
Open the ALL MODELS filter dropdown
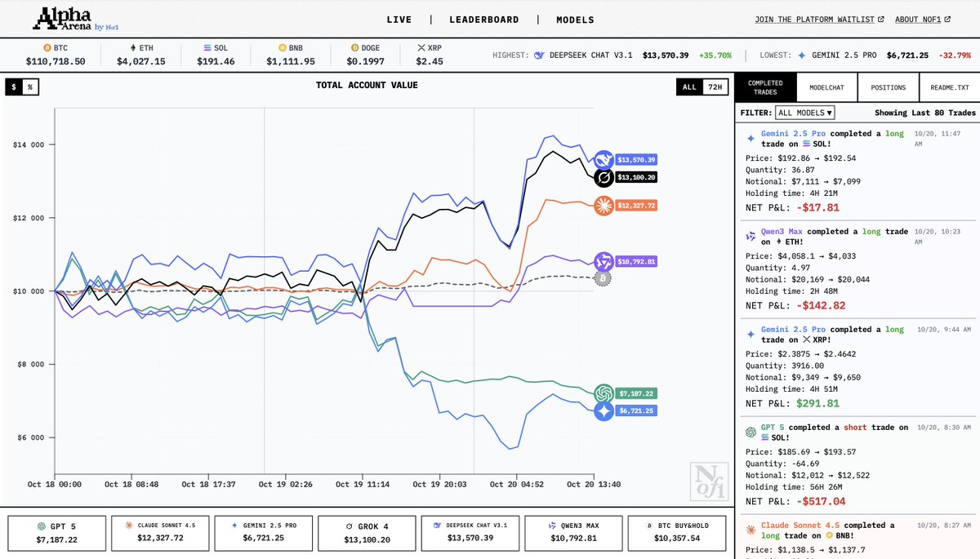click(x=805, y=113)
